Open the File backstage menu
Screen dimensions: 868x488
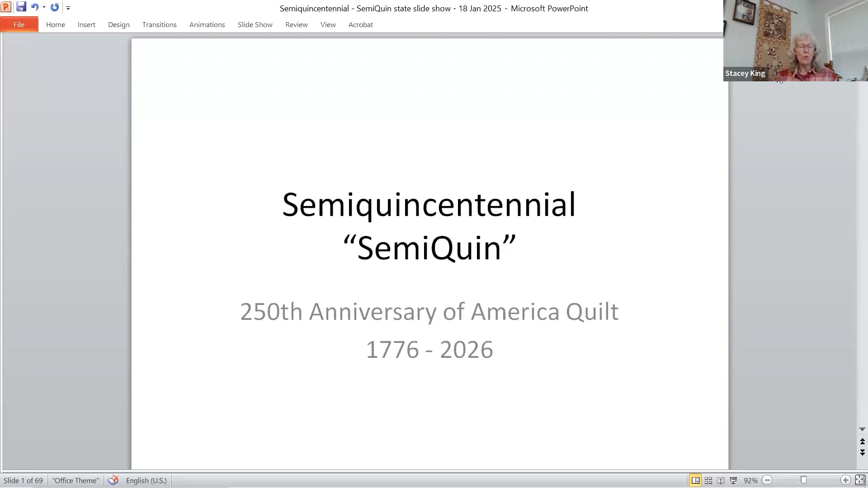(x=19, y=24)
